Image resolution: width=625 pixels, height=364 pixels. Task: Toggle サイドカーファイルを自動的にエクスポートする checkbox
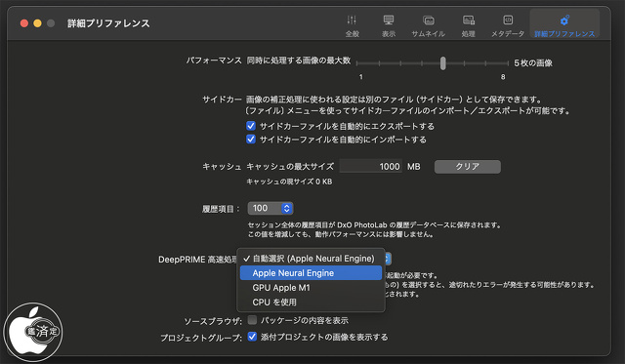251,126
